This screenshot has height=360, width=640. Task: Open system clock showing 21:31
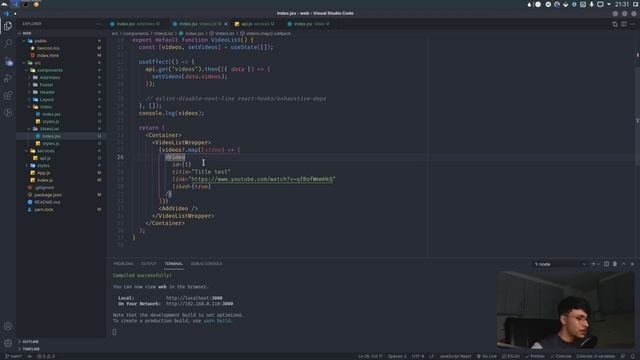point(622,4)
